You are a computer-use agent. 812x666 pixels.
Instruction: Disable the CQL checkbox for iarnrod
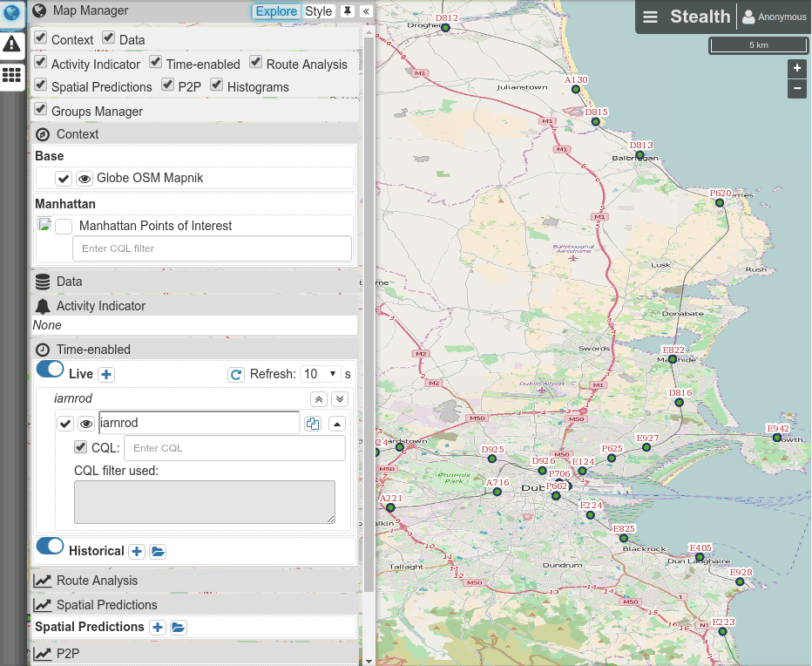pos(81,447)
